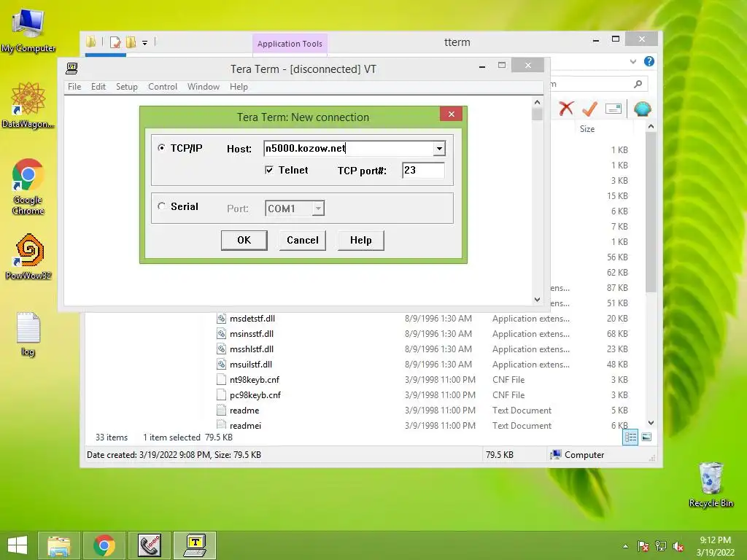The image size is (747, 560).
Task: Select the Application Tools ribbon tab
Action: point(290,43)
